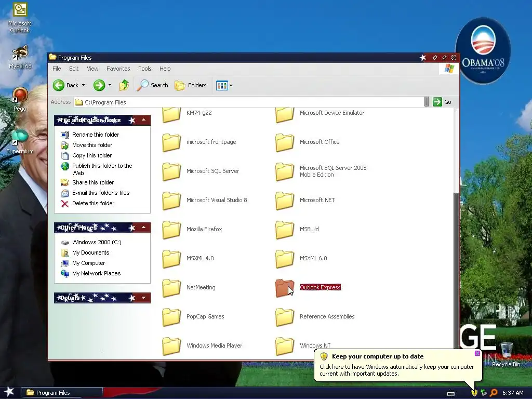Select the MSXML 6.0 folder
Screen dimensions: 532x399
click(x=301, y=259)
